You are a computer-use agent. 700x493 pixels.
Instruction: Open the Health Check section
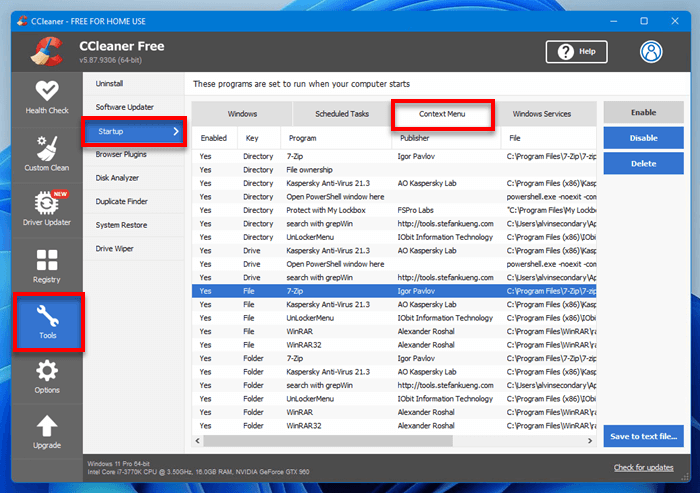click(x=47, y=98)
